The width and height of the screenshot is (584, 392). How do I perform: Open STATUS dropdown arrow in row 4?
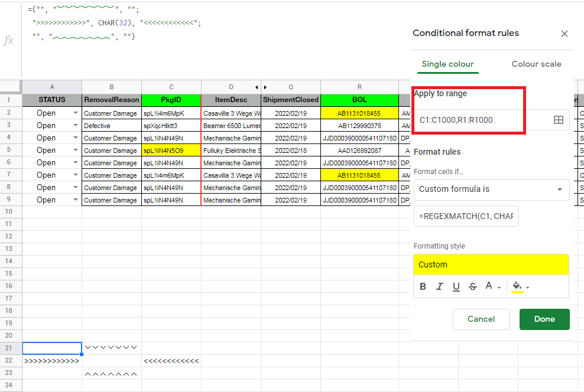tap(76, 138)
